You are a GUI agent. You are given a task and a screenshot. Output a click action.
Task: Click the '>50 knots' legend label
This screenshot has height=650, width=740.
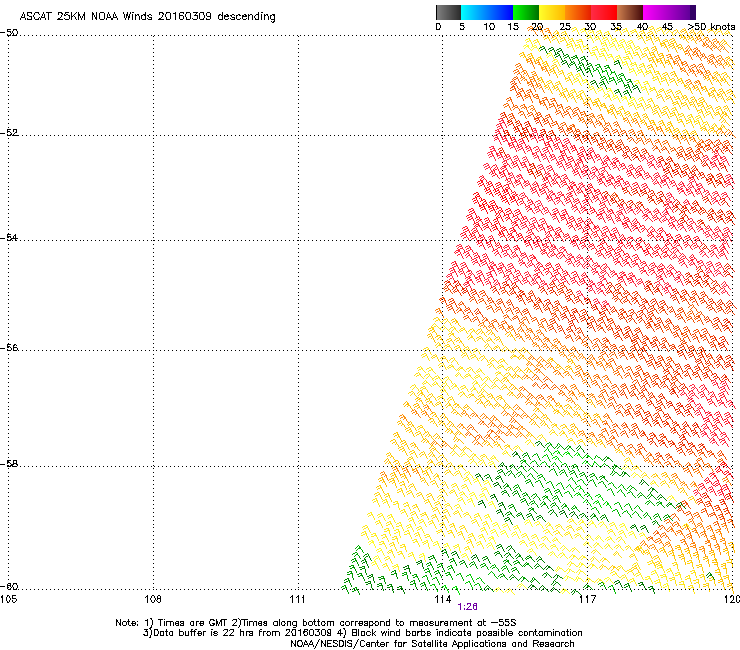coord(711,27)
